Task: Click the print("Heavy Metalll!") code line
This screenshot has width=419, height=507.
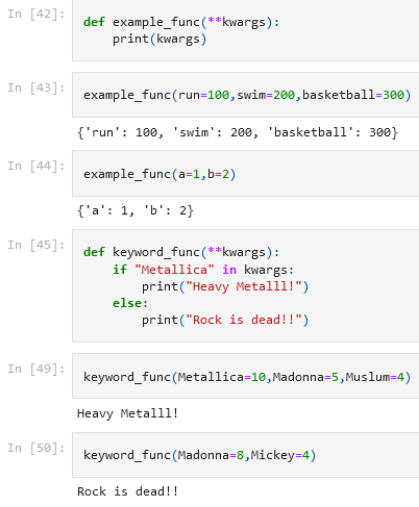Action: point(225,286)
